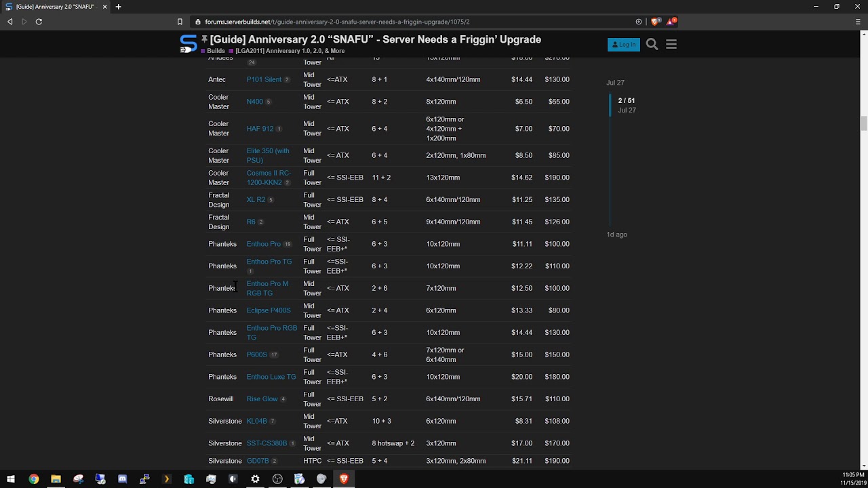Open the Brave Rewards triangle icon
868x488 pixels.
[x=671, y=22]
